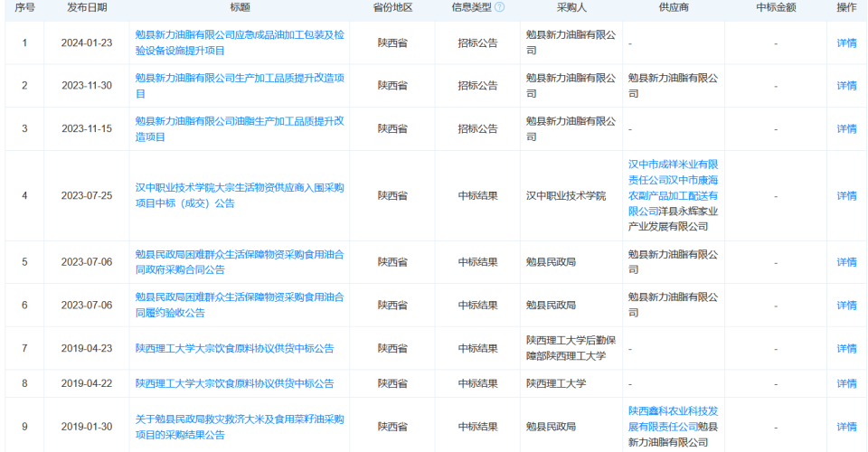The height and width of the screenshot is (452, 868).
Task: Click date cell 2019-04-23
Action: 87,348
